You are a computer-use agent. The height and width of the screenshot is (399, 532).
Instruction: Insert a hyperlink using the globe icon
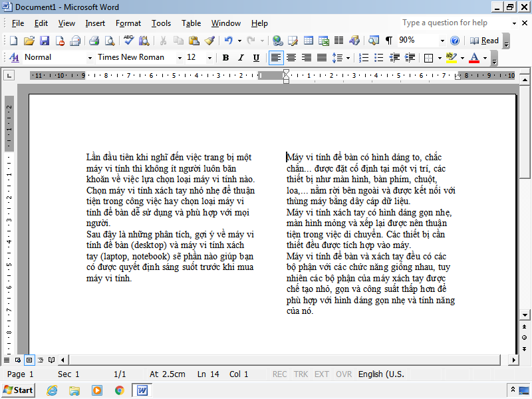(277, 41)
